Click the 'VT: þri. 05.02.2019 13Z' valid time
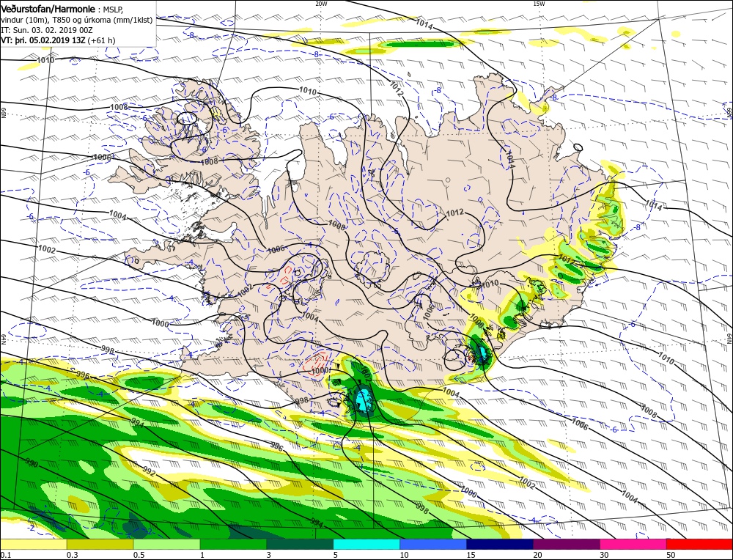This screenshot has width=733, height=560. pos(44,40)
